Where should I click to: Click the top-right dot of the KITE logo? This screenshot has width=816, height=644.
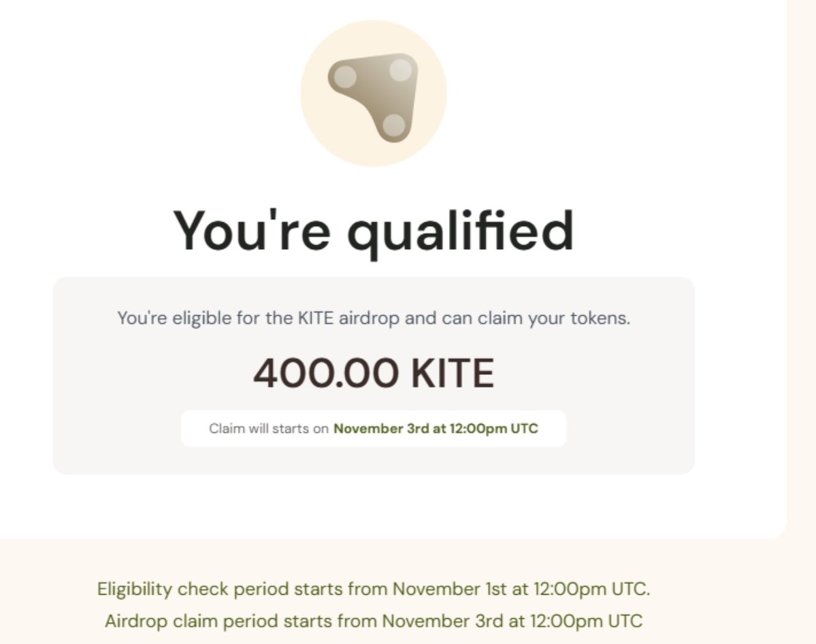[400, 70]
